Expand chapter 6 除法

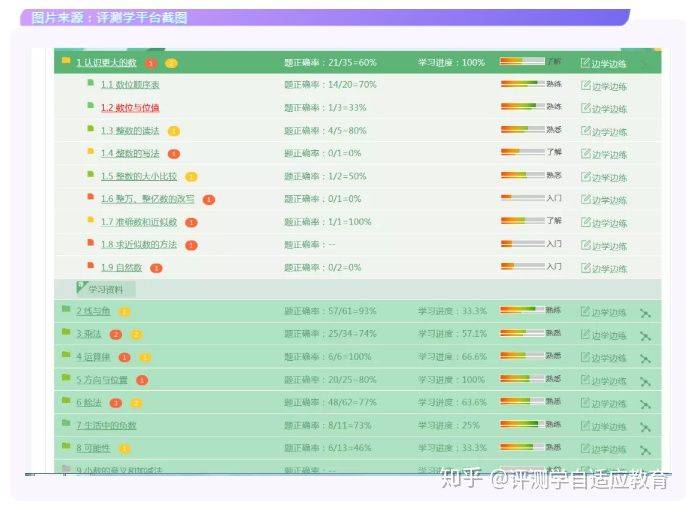pos(89,403)
